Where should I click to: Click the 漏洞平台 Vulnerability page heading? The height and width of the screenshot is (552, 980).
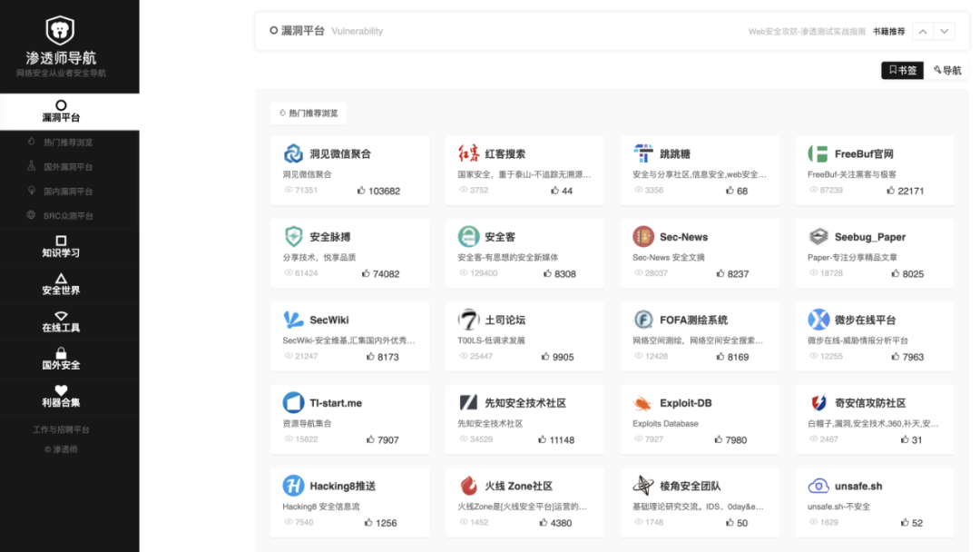point(327,31)
